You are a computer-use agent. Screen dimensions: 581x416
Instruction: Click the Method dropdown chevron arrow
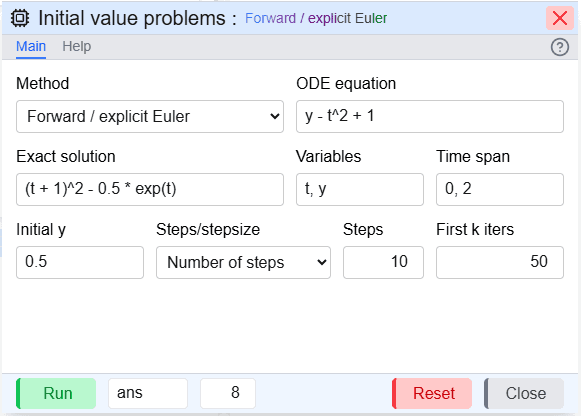(x=275, y=116)
